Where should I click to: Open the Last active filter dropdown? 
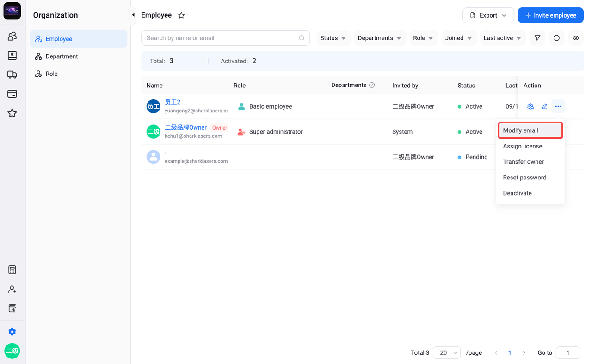(503, 38)
